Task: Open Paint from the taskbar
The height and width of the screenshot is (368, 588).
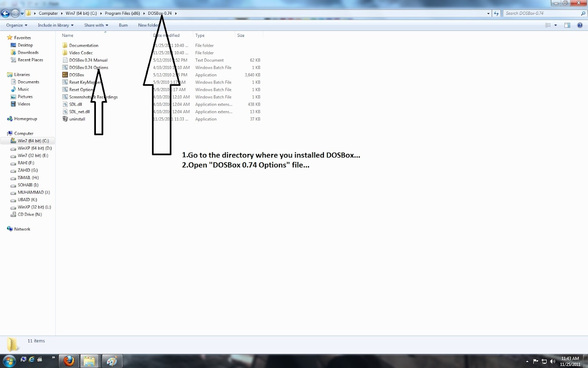Action: point(112,361)
